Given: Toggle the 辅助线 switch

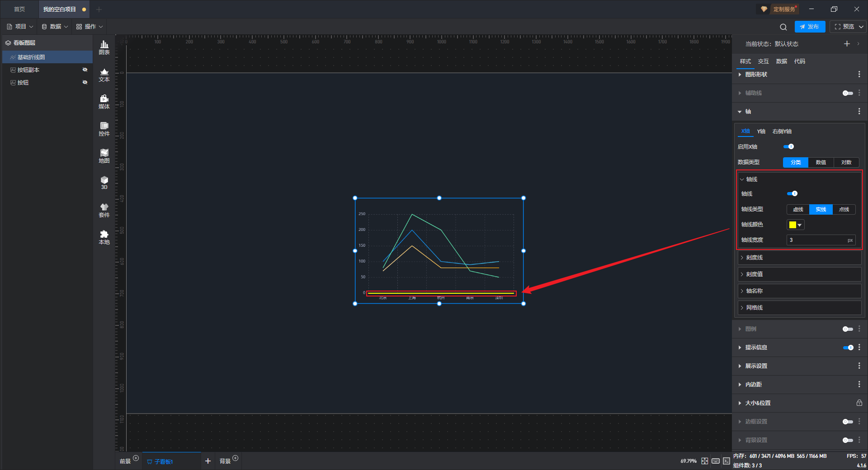Looking at the screenshot, I should click(x=848, y=93).
